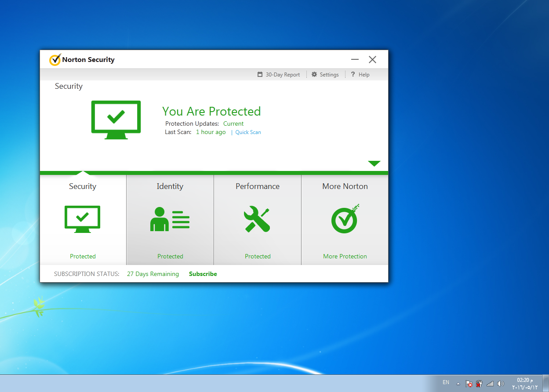The height and width of the screenshot is (392, 549).
Task: Click the Security tile monitor icon
Action: click(82, 219)
